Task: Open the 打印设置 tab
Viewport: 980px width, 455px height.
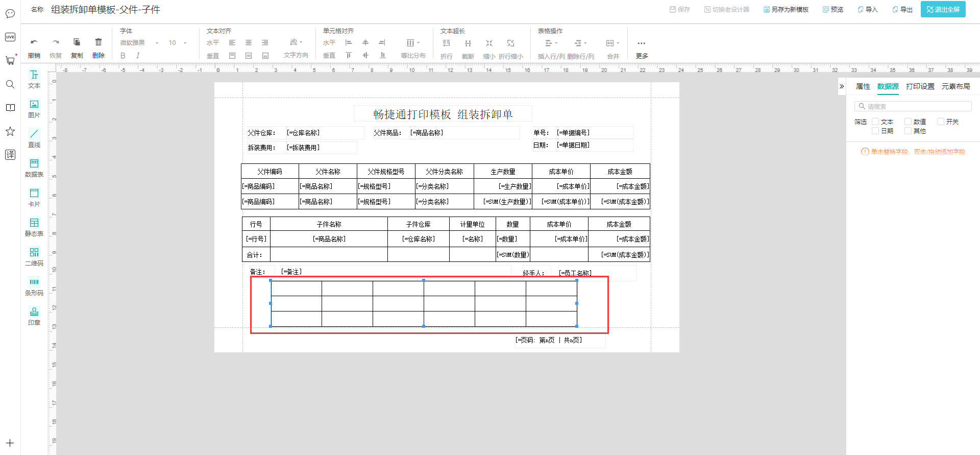Action: (x=920, y=86)
